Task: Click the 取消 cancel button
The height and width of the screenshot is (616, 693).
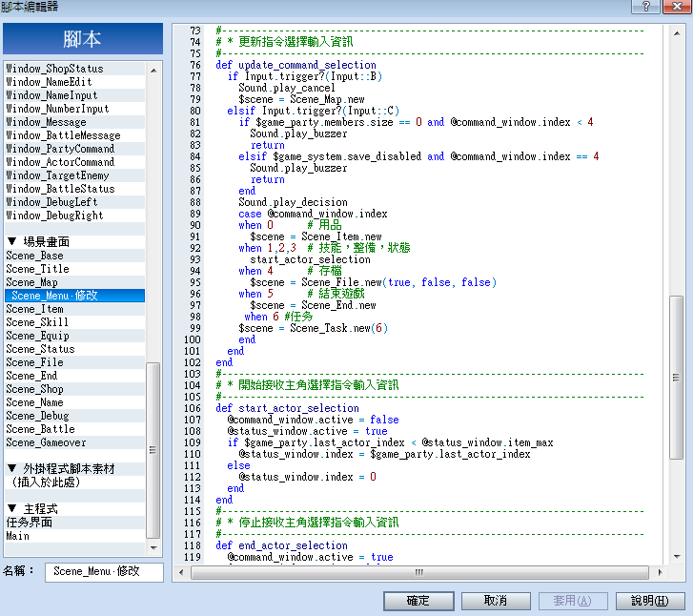Action: 496,601
